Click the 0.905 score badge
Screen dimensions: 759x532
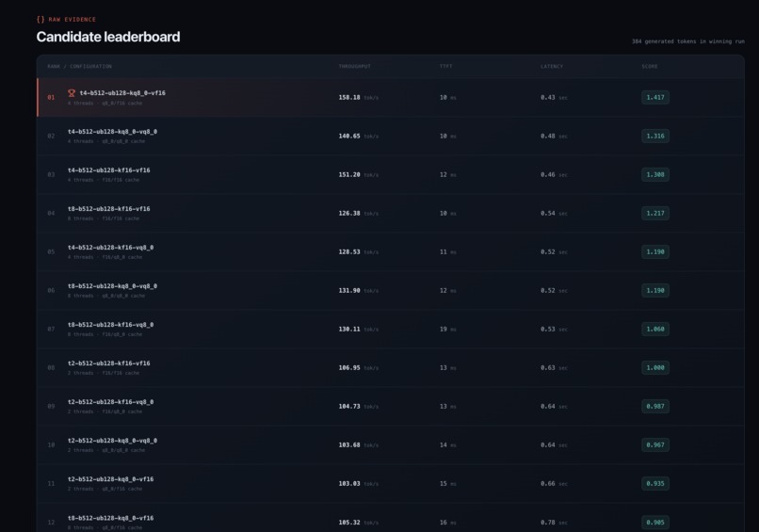(655, 523)
